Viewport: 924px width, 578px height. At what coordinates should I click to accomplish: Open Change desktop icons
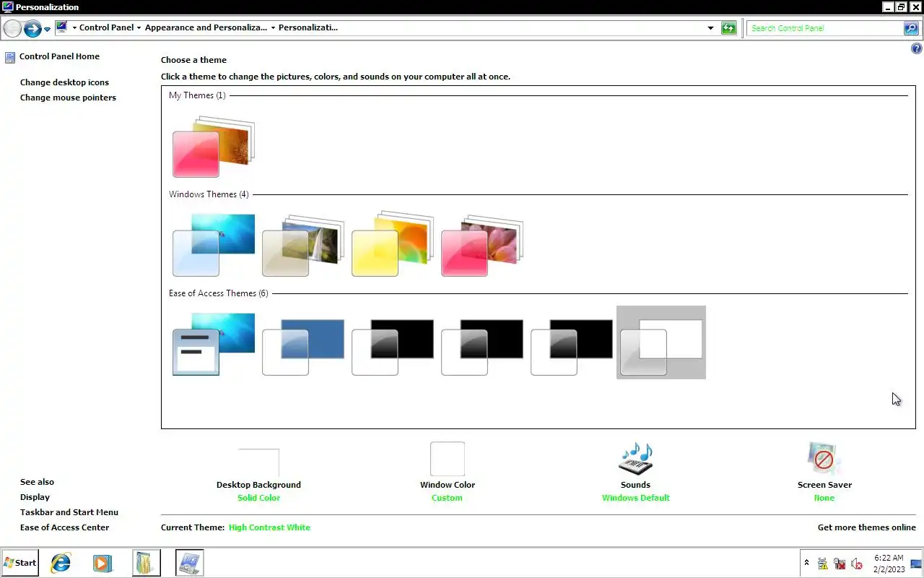tap(64, 82)
